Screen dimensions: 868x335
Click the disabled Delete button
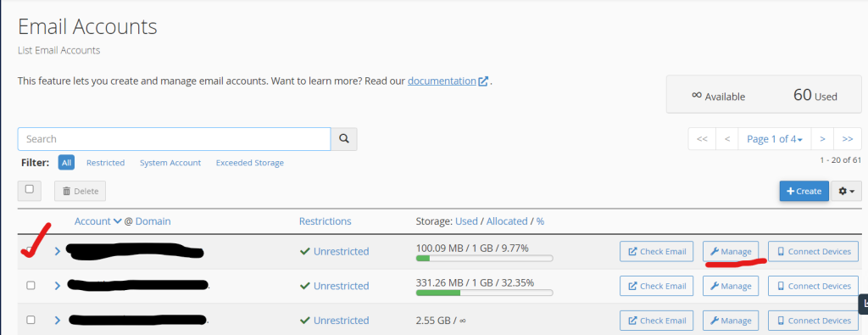pyautogui.click(x=81, y=191)
